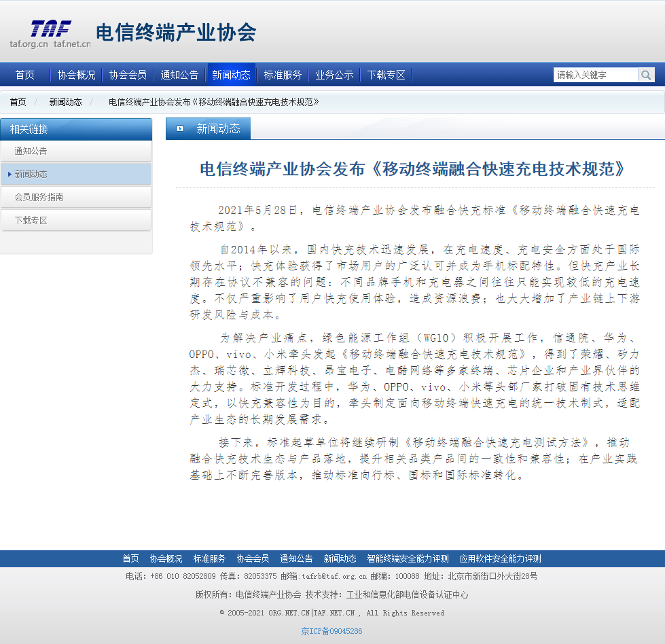Image resolution: width=665 pixels, height=644 pixels.
Task: Click the search keyword input field
Action: [x=595, y=75]
